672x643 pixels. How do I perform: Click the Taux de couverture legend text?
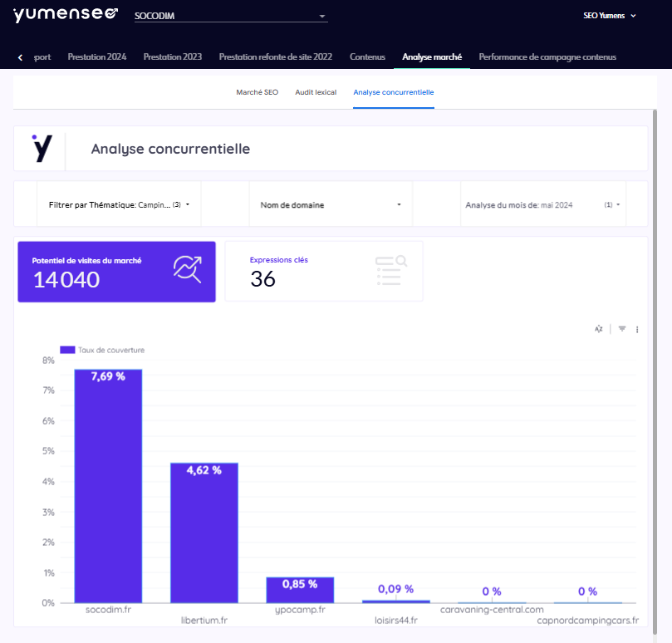click(x=111, y=351)
